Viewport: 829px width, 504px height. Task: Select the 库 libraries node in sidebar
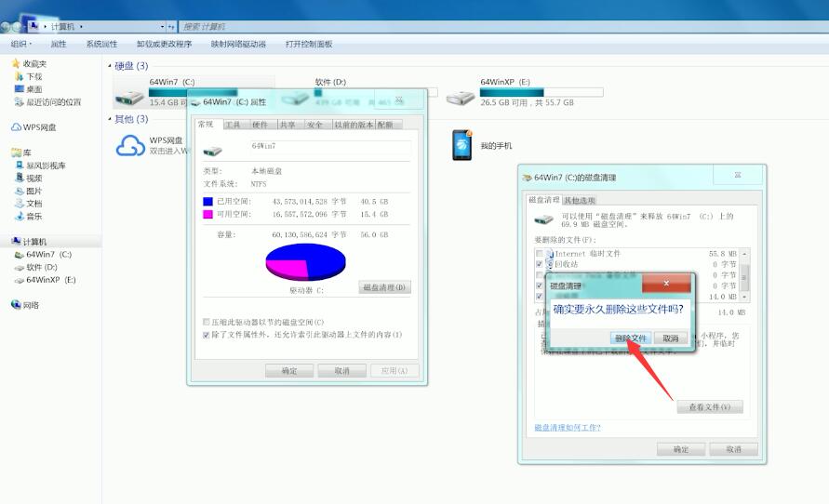pos(21,153)
